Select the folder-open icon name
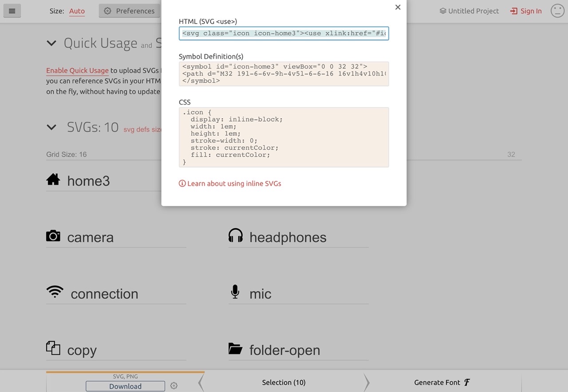Image resolution: width=568 pixels, height=392 pixels. point(285,350)
